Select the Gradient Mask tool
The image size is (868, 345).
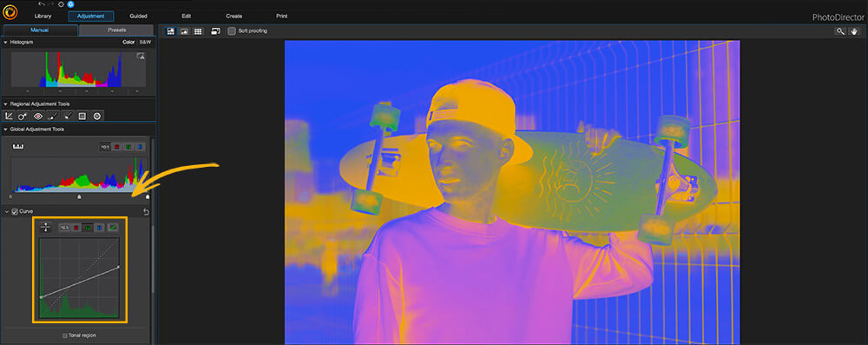pos(82,116)
